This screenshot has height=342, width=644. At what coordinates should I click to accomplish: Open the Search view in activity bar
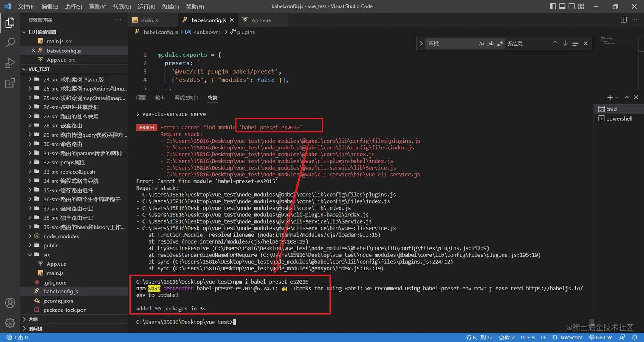tap(10, 43)
